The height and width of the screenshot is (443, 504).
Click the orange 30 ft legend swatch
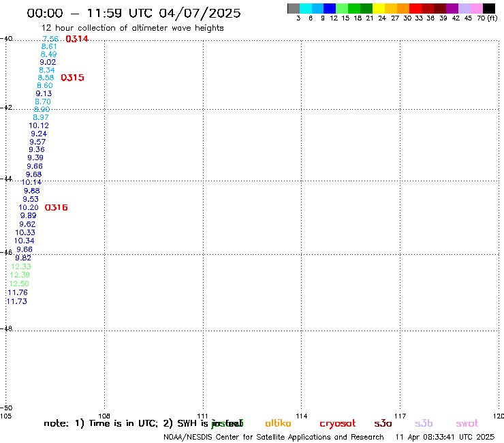(403, 8)
